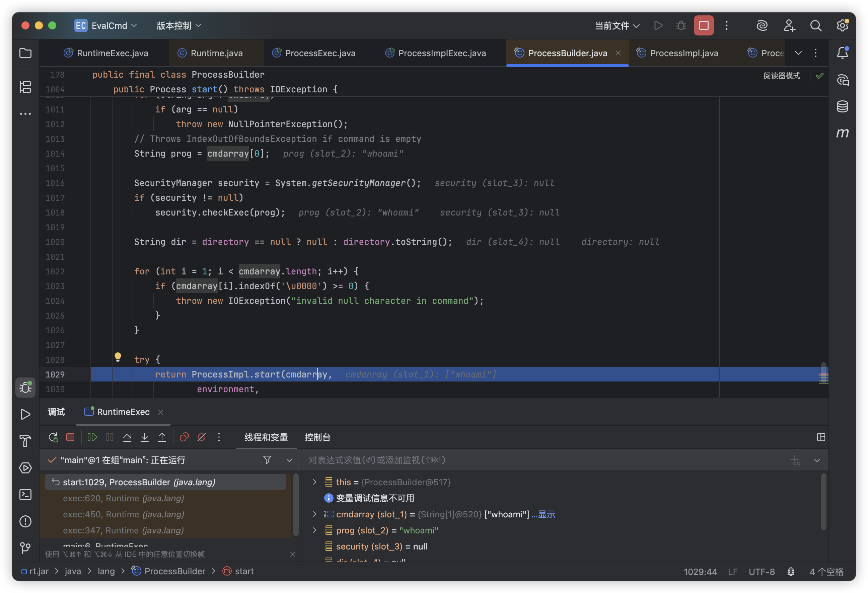
Task: Click the Stop red square button in title bar
Action: pyautogui.click(x=704, y=25)
